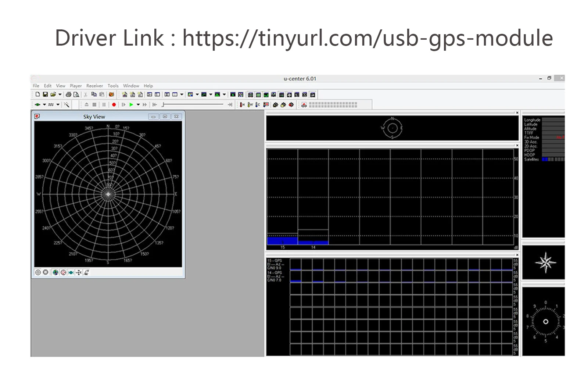Click the player Step button
588x368 pixels.
coord(123,105)
